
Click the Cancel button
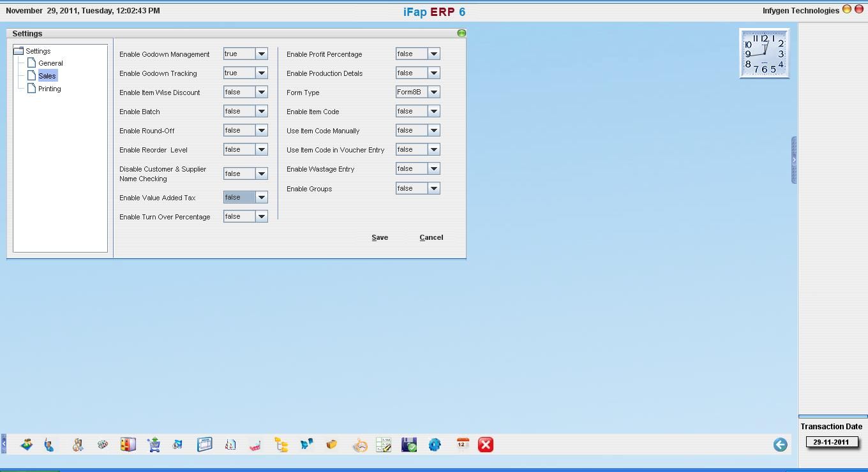pos(431,237)
